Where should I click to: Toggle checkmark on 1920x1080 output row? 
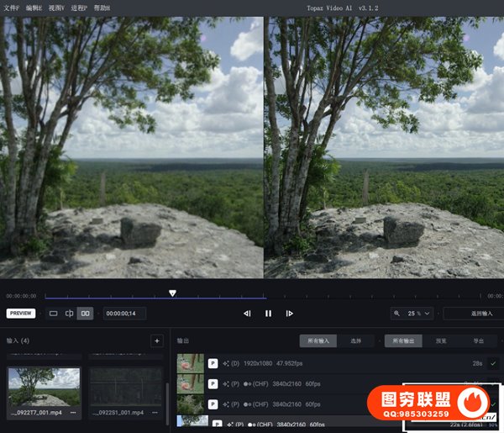[x=493, y=363]
